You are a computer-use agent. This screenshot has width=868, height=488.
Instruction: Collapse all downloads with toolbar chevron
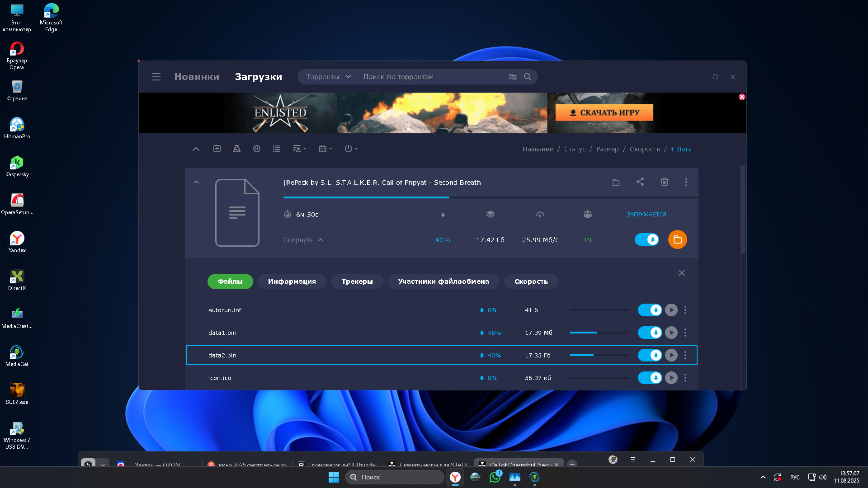196,149
